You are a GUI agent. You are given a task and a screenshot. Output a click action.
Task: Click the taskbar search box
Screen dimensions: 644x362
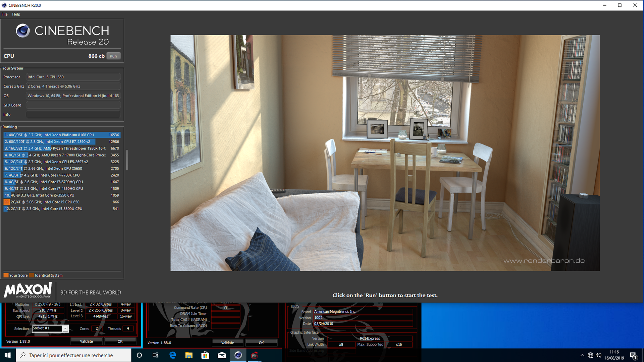click(73, 355)
